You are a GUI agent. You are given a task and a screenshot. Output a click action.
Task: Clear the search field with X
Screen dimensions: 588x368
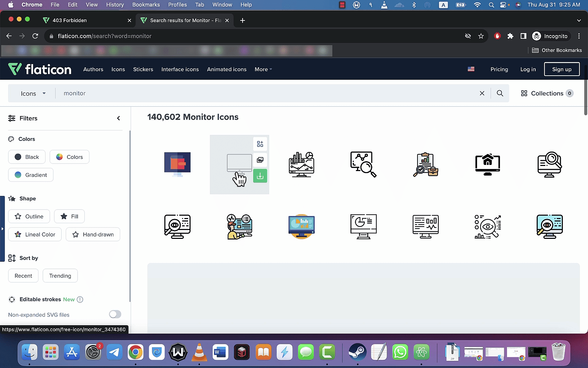[482, 93]
